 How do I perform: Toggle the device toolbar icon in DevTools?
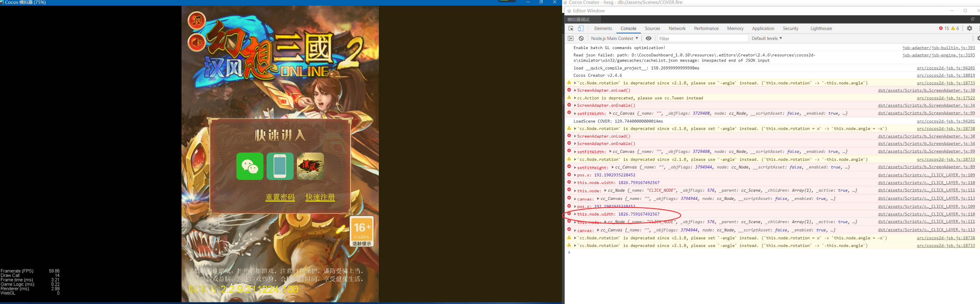581,29
